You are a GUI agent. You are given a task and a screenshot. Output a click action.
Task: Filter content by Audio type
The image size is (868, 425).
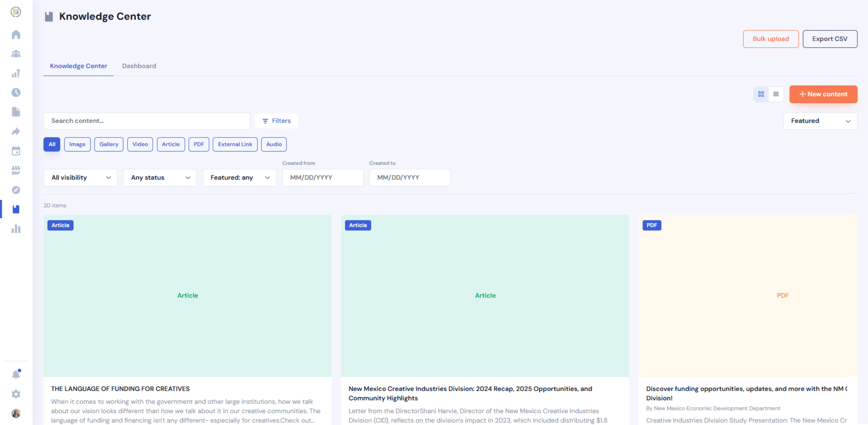click(274, 144)
